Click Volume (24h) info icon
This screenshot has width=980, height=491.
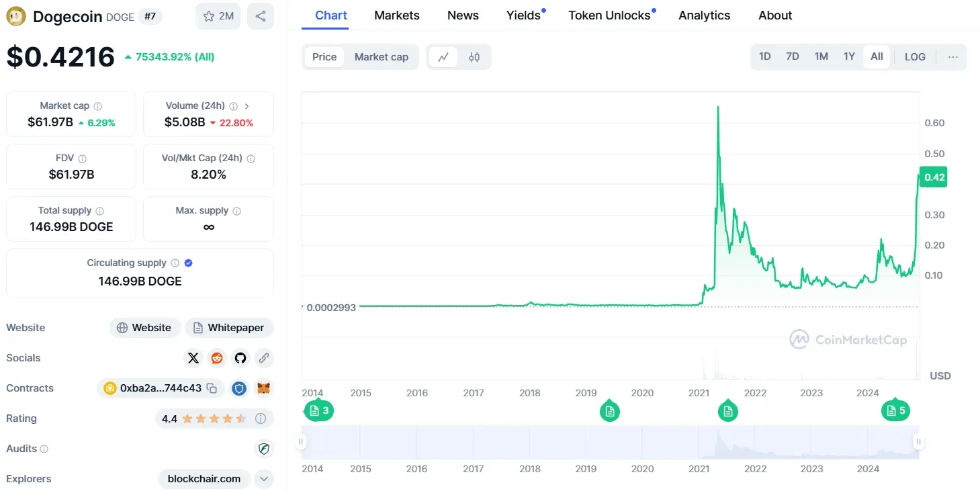coord(234,106)
